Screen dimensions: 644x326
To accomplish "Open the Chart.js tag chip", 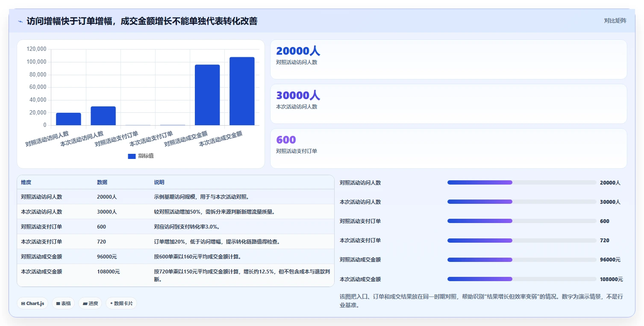I will [x=32, y=303].
